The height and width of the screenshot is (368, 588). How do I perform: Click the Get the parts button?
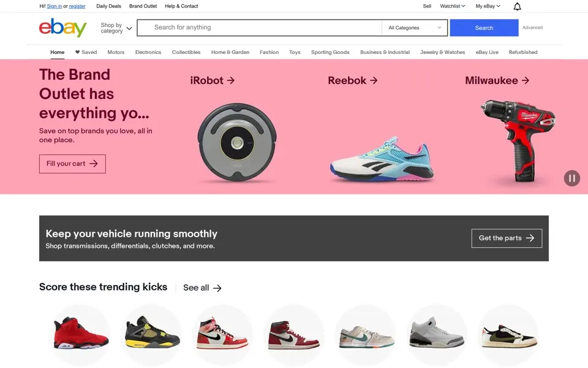(x=507, y=238)
